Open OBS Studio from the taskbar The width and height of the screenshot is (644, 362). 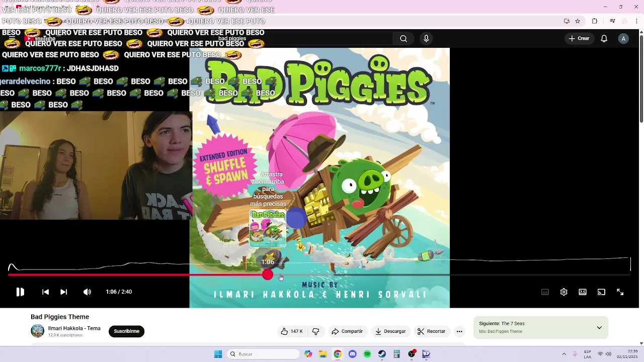(412, 354)
